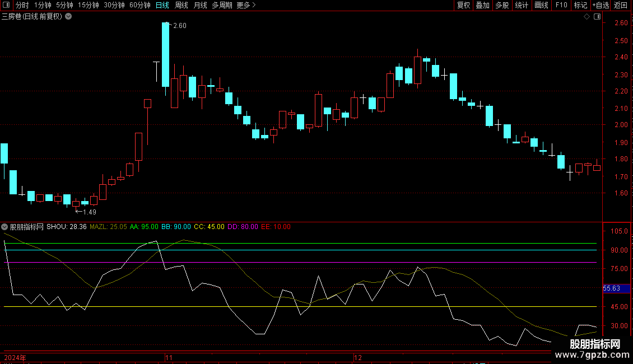The image size is (633, 364).
Task: Click the 2.00 price axis label
Action: 621,125
